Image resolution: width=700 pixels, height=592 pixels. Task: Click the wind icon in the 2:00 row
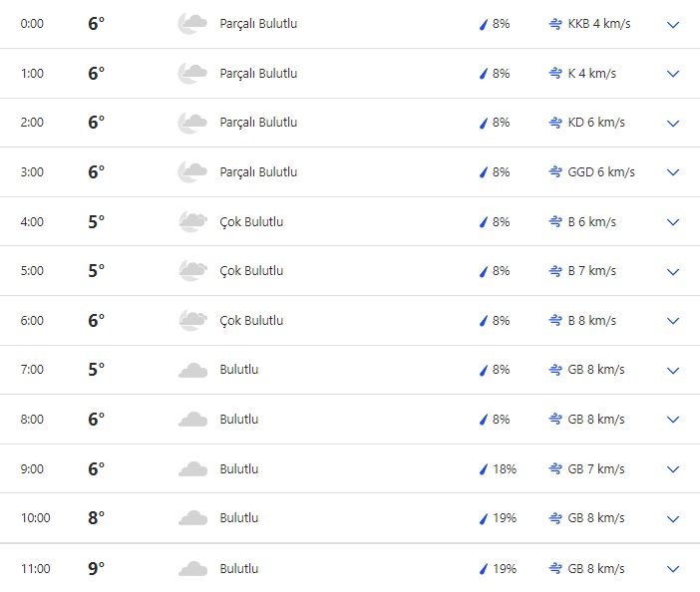tap(555, 123)
